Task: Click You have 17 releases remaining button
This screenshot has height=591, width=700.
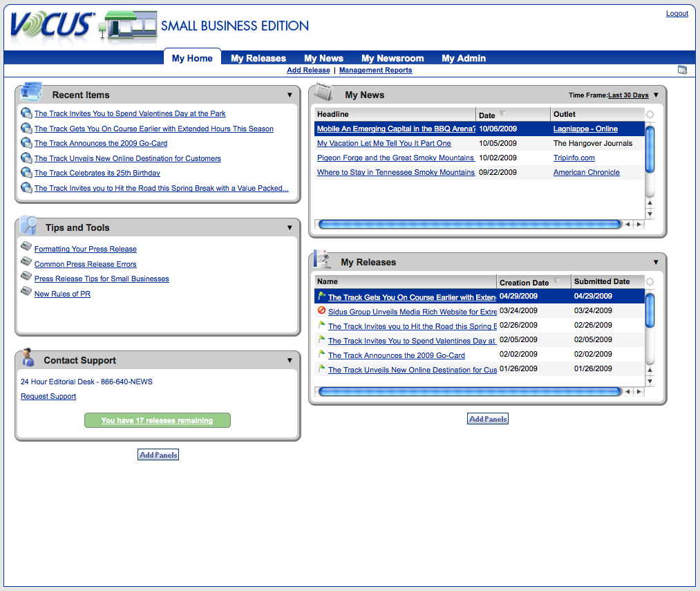Action: [157, 420]
